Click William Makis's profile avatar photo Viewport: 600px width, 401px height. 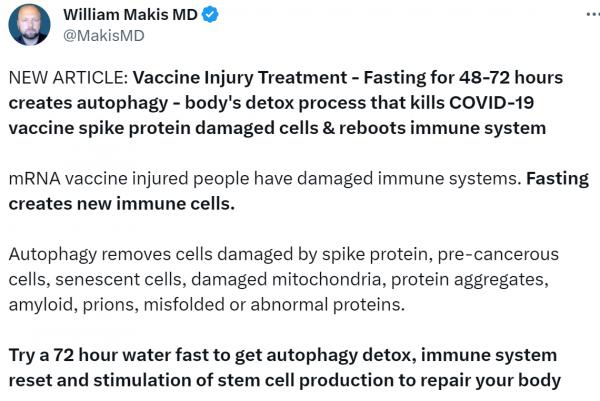[29, 25]
